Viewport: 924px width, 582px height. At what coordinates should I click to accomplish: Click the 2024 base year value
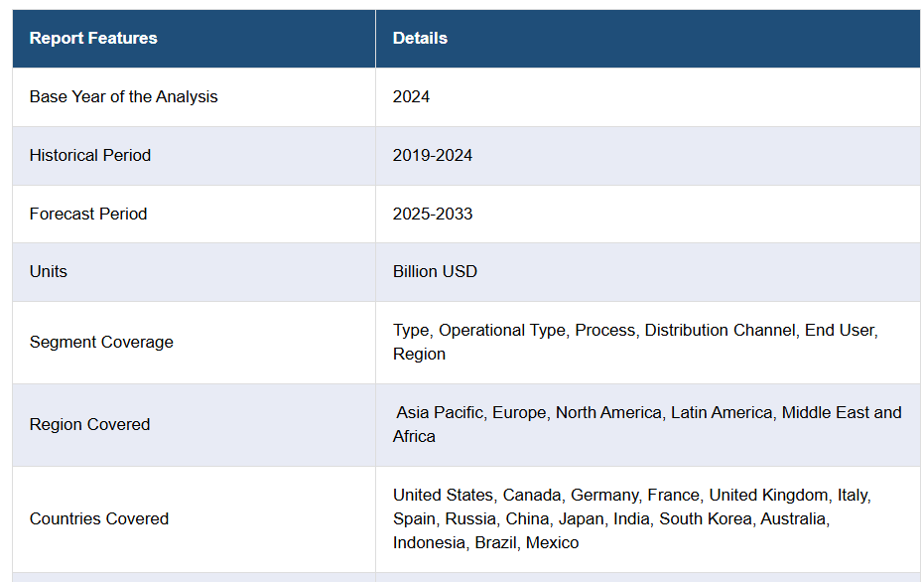point(411,97)
